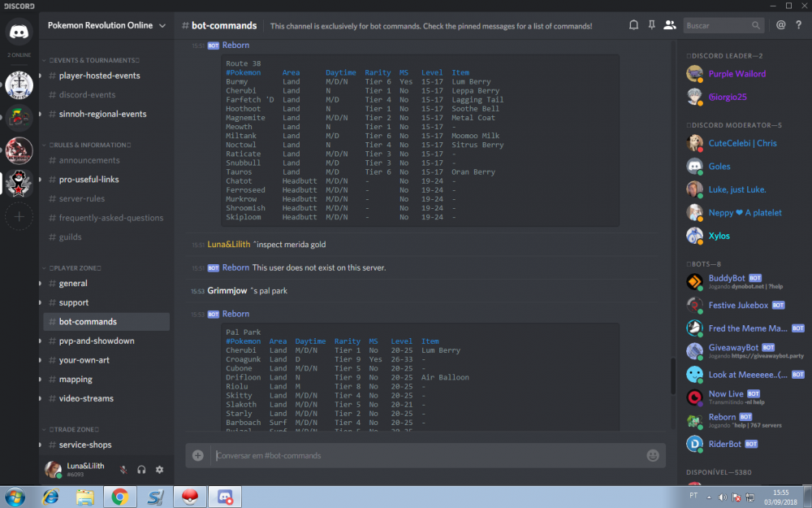
Task: Click the RiderBot avatar
Action: pyautogui.click(x=694, y=444)
